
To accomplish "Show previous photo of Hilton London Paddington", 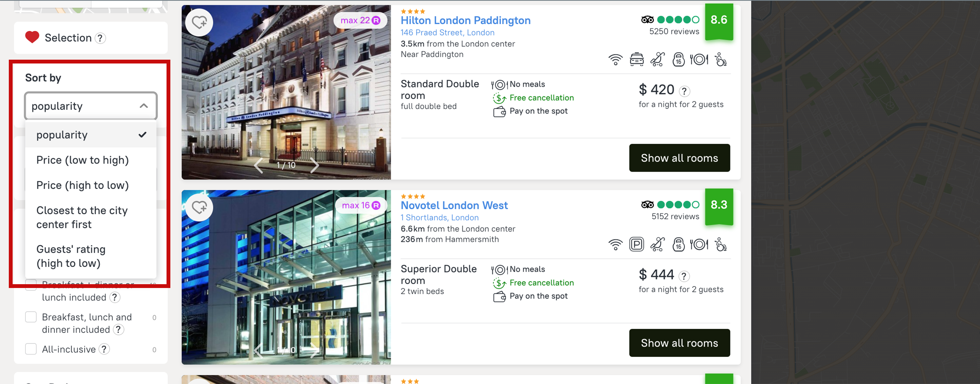I will [259, 165].
